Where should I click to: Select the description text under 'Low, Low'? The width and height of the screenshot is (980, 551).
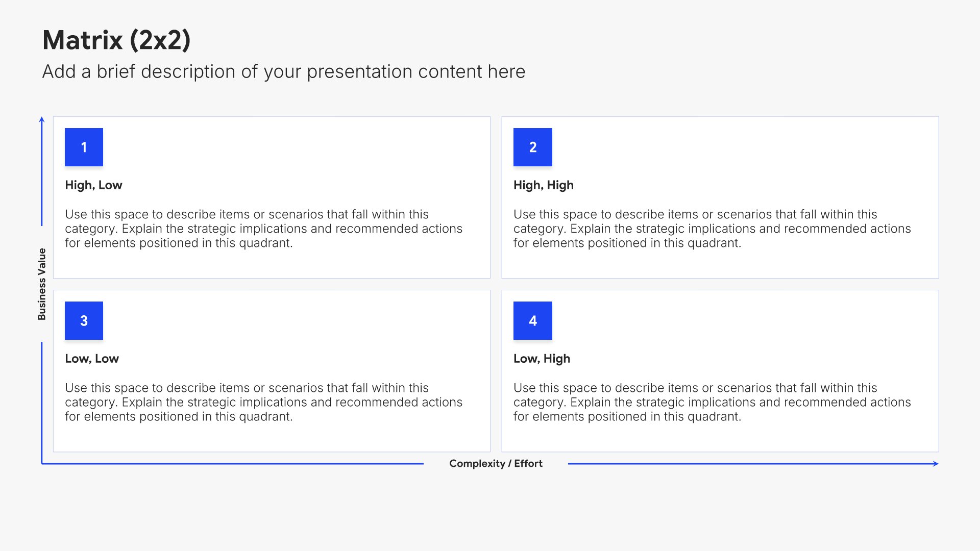point(263,402)
